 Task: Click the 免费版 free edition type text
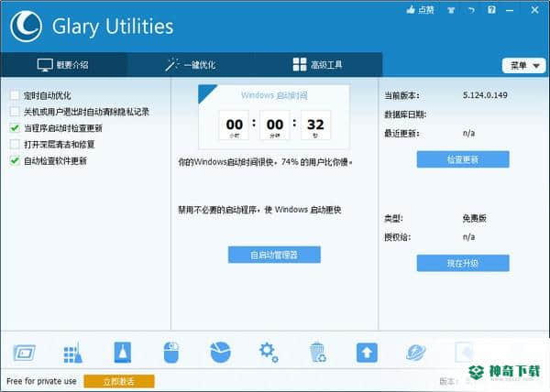pos(474,219)
